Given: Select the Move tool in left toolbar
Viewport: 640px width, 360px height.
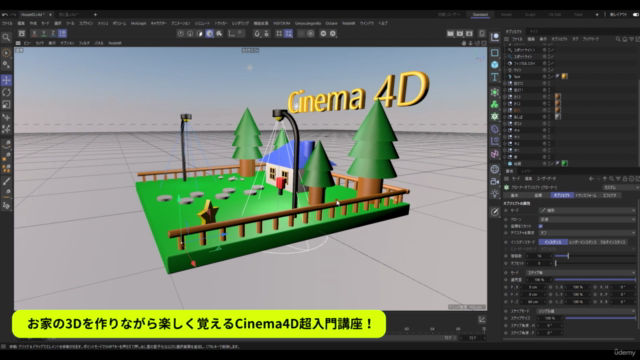Looking at the screenshot, I should pyautogui.click(x=7, y=80).
